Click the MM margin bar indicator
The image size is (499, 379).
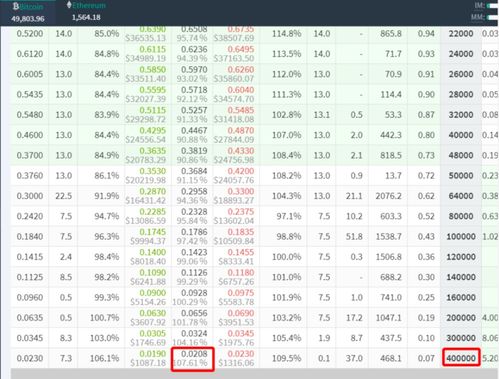[493, 17]
